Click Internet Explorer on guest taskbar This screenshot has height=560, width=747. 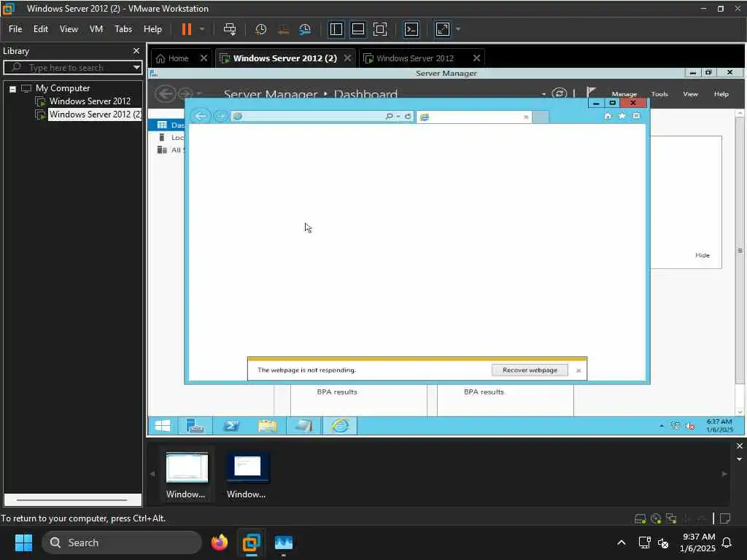340,426
